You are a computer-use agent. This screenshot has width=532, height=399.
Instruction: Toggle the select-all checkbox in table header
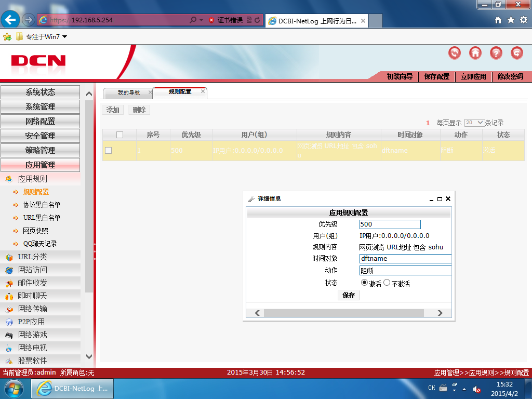tap(120, 135)
